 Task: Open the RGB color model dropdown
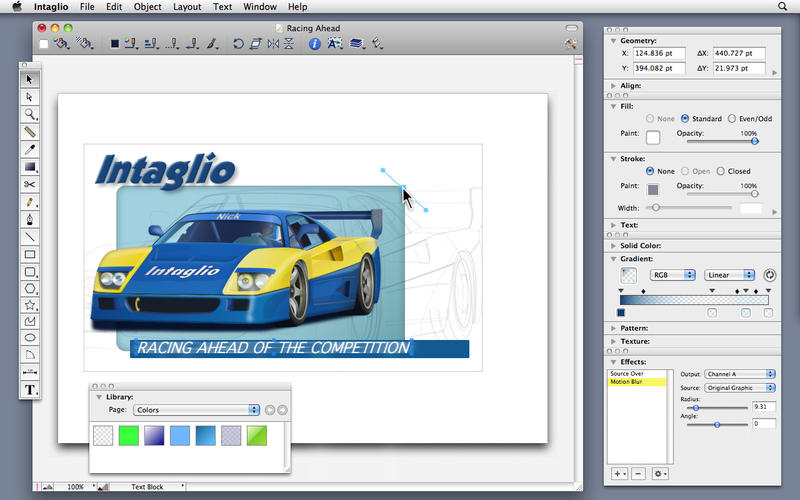point(673,274)
